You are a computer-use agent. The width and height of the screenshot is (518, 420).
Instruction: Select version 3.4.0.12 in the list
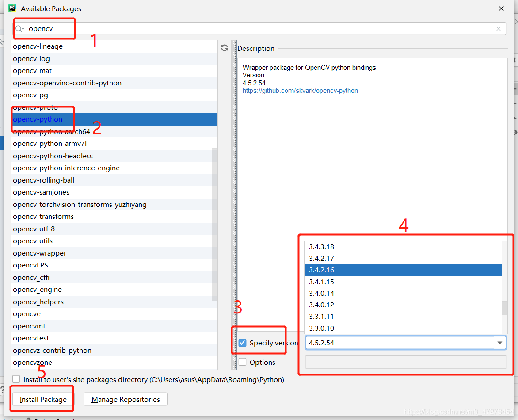coord(403,305)
